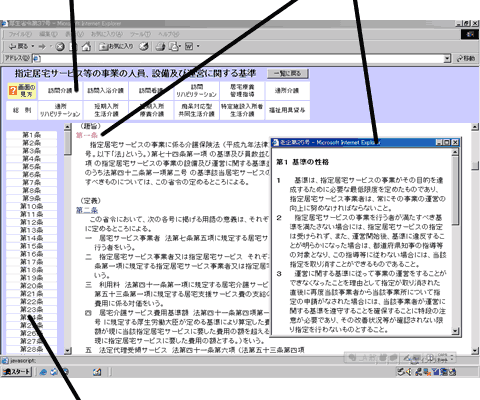Click the popup window's vertical scrollbar thumb
Screen dimensions: 480x400
pos(455,191)
